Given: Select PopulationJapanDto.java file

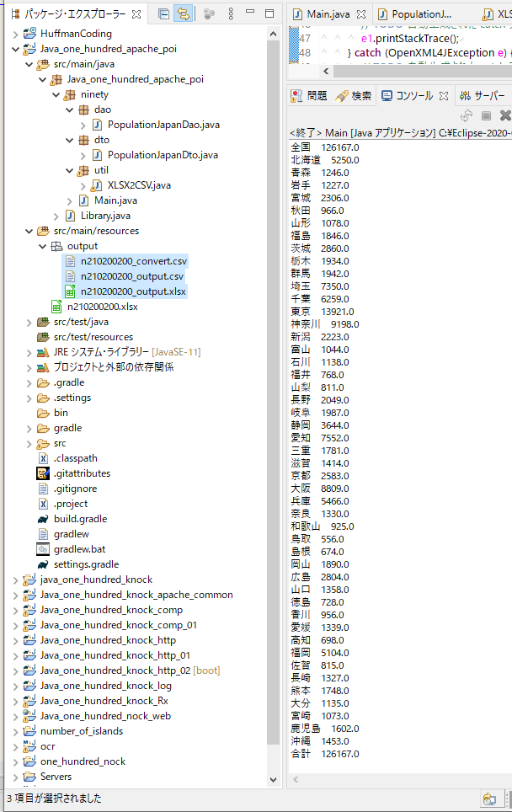Looking at the screenshot, I should (x=163, y=155).
